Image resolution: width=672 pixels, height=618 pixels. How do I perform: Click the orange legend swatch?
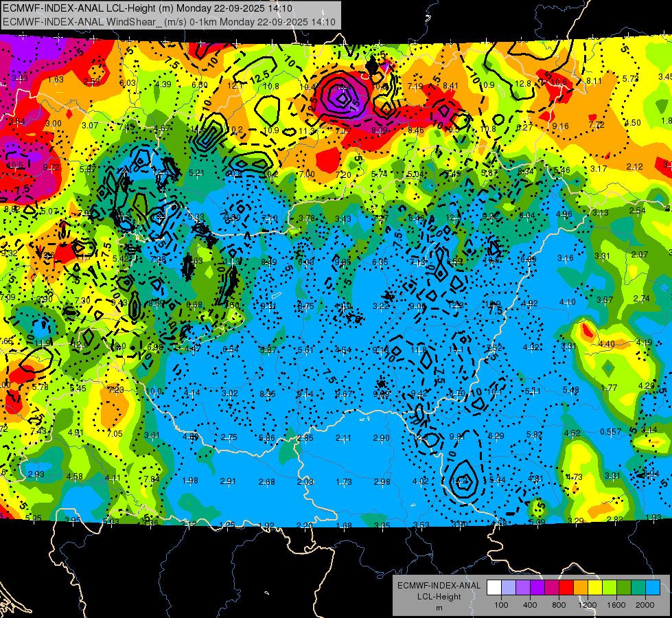click(581, 588)
